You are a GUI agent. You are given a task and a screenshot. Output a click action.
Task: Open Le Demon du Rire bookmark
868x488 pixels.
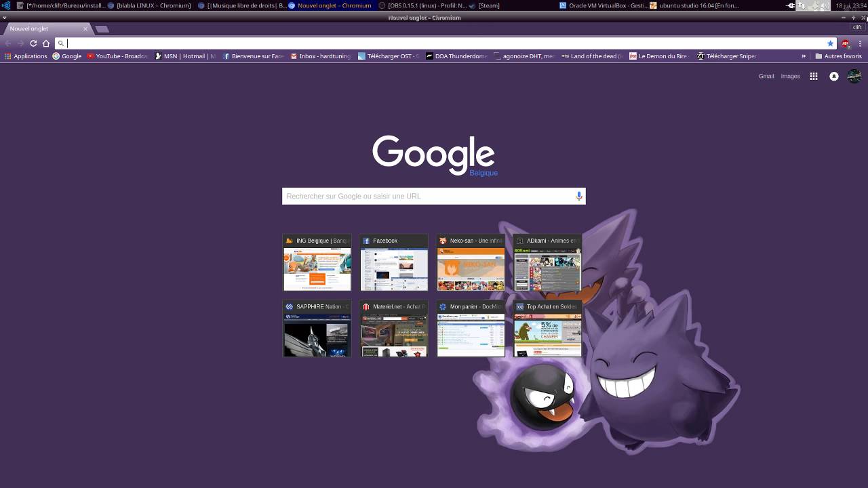[660, 56]
